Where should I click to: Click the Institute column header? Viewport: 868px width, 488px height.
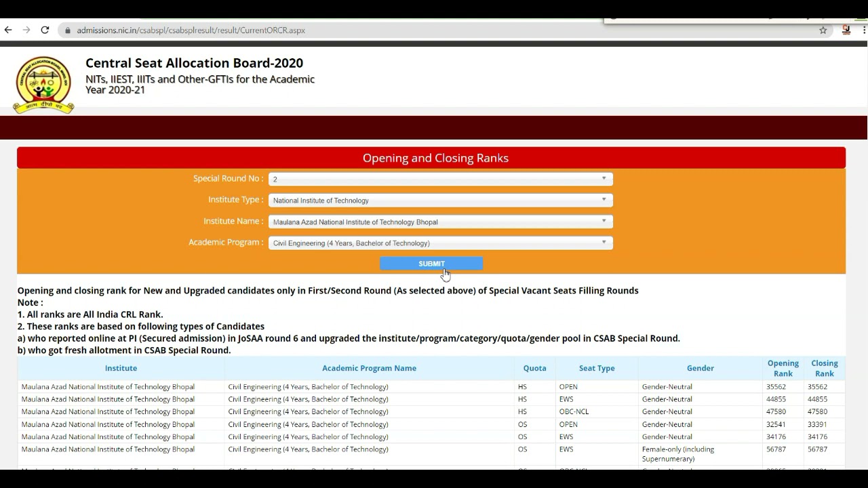click(x=121, y=368)
